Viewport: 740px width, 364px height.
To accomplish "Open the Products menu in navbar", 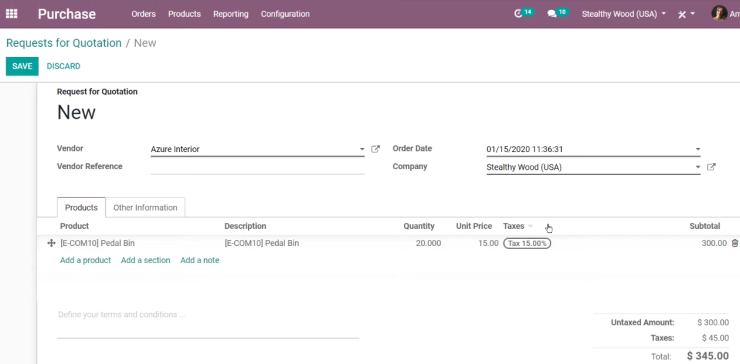I will [x=185, y=14].
